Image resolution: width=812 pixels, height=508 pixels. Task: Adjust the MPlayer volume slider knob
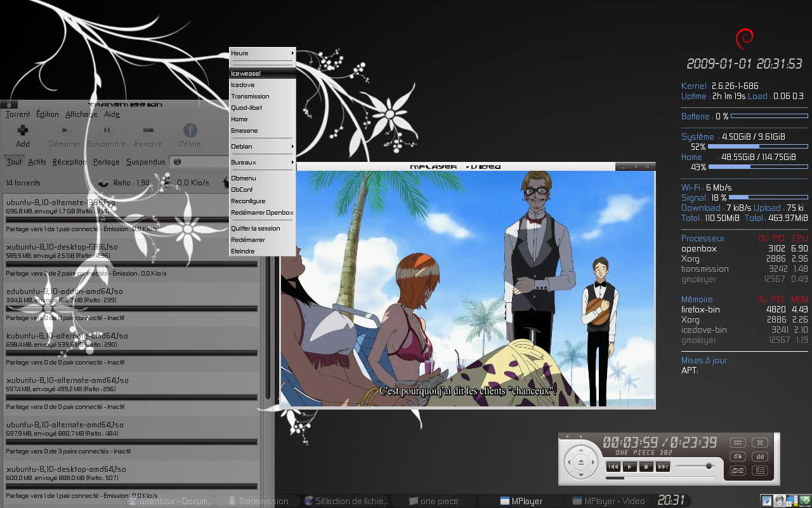[709, 466]
